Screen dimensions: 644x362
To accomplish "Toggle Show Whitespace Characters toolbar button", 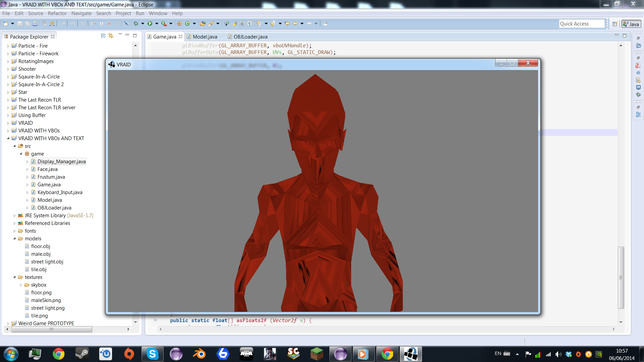I will click(x=250, y=23).
